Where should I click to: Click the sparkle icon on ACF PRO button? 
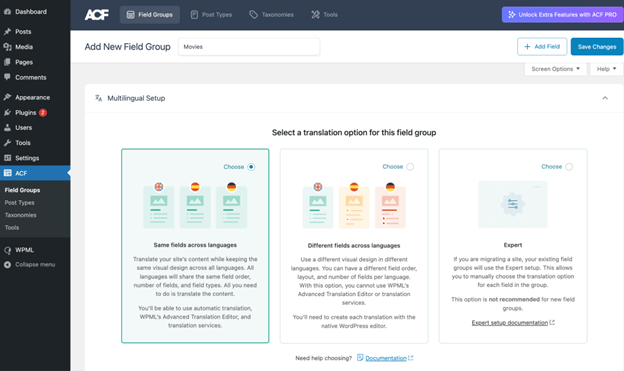point(512,15)
